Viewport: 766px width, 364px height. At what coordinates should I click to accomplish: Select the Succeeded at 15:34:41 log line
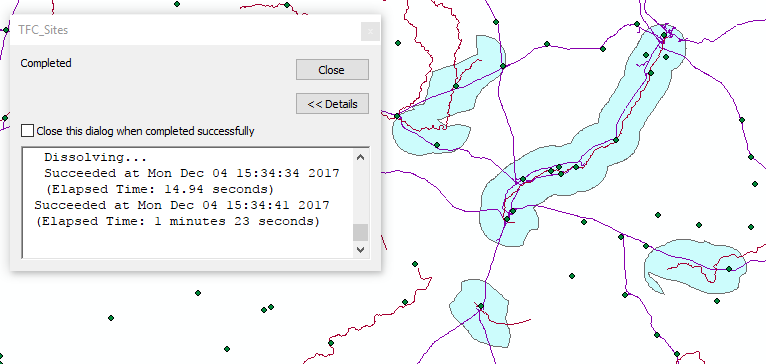[x=182, y=205]
